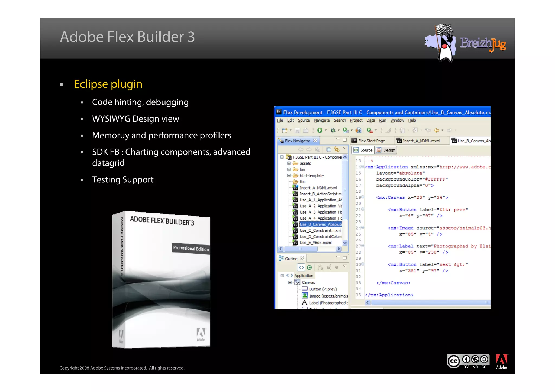Viewport: 555px width, 392px height.
Task: Collapse the Application node in Outline
Action: (282, 276)
